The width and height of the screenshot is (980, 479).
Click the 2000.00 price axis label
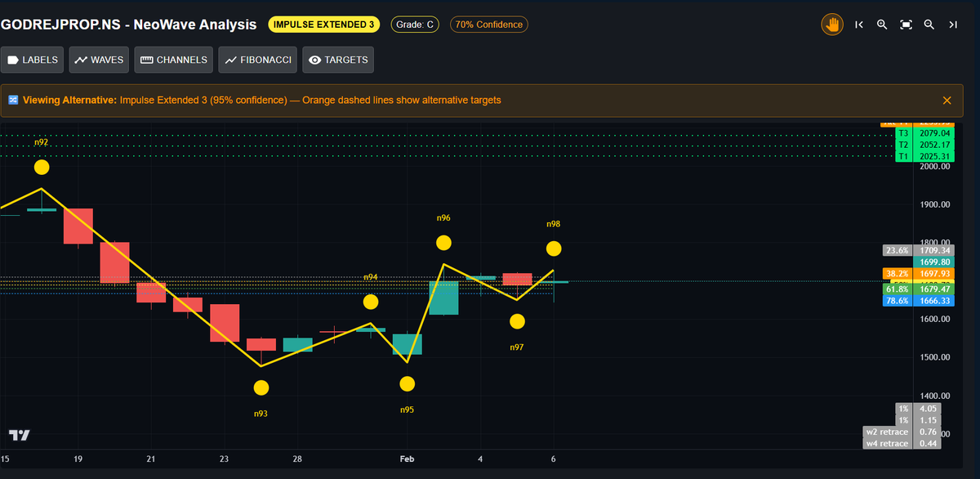(934, 167)
